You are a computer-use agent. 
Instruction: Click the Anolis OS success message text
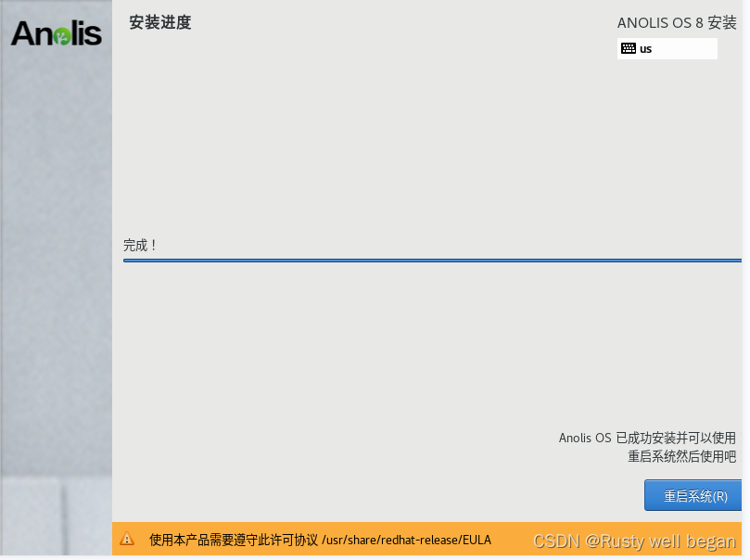tap(647, 438)
